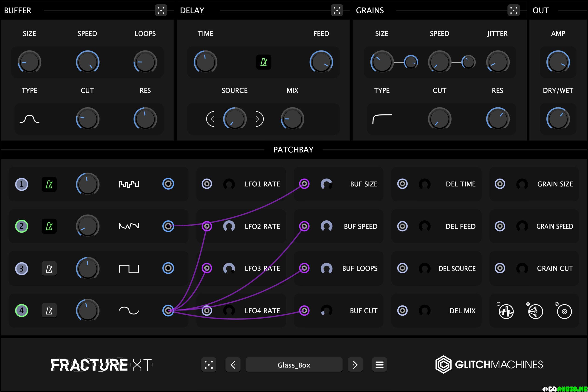The image size is (588, 392).
Task: Open the hamburger preset menu
Action: coord(379,365)
